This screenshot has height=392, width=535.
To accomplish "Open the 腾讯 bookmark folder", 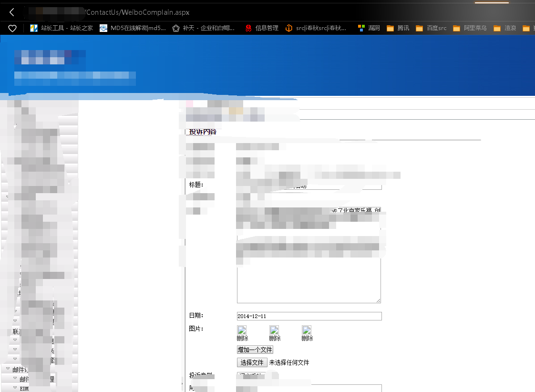I will (x=398, y=28).
